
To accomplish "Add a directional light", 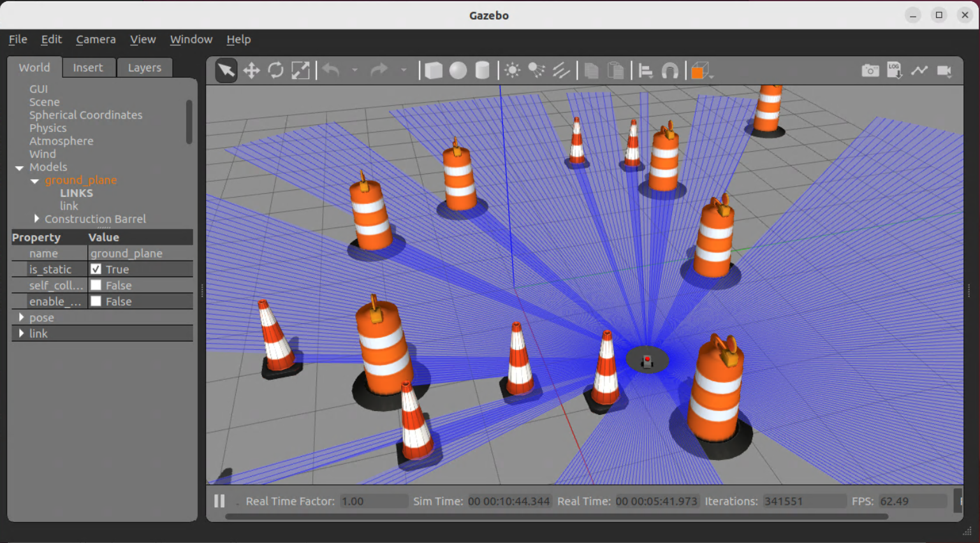I will pyautogui.click(x=561, y=70).
